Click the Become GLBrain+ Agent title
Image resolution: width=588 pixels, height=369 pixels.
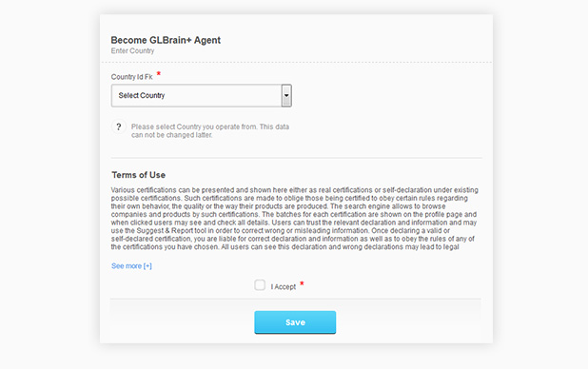coord(166,40)
